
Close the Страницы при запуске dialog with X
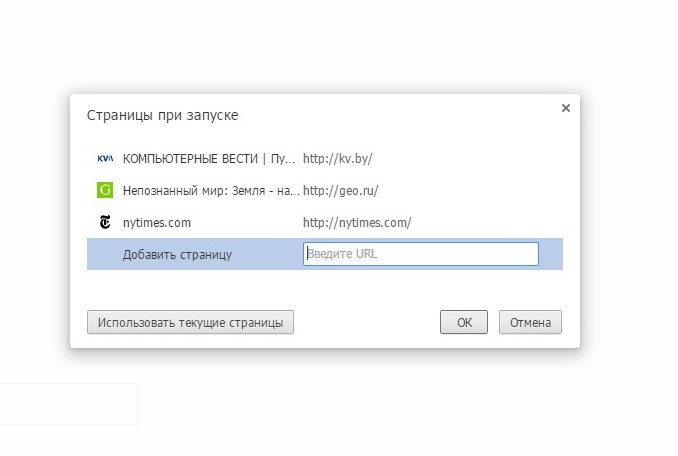566,108
